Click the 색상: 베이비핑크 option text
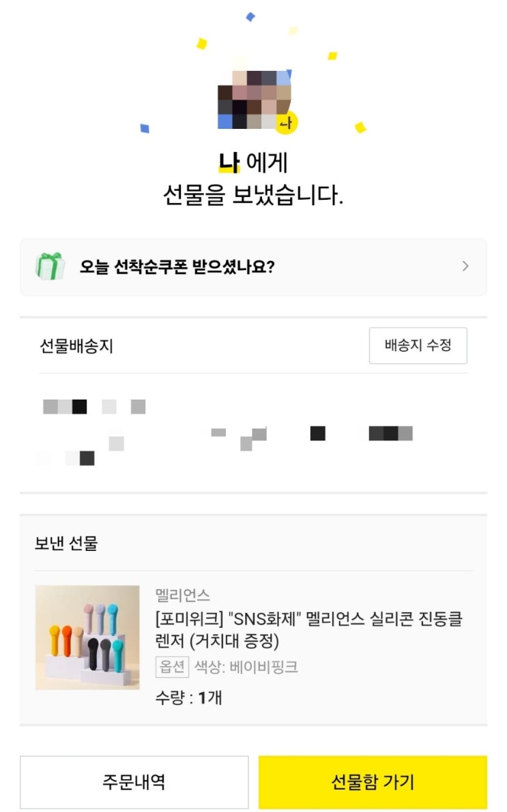507x812 pixels. pos(246,667)
